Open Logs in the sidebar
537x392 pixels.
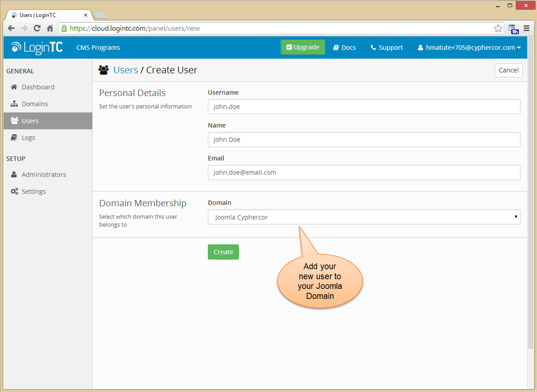[x=48, y=138]
